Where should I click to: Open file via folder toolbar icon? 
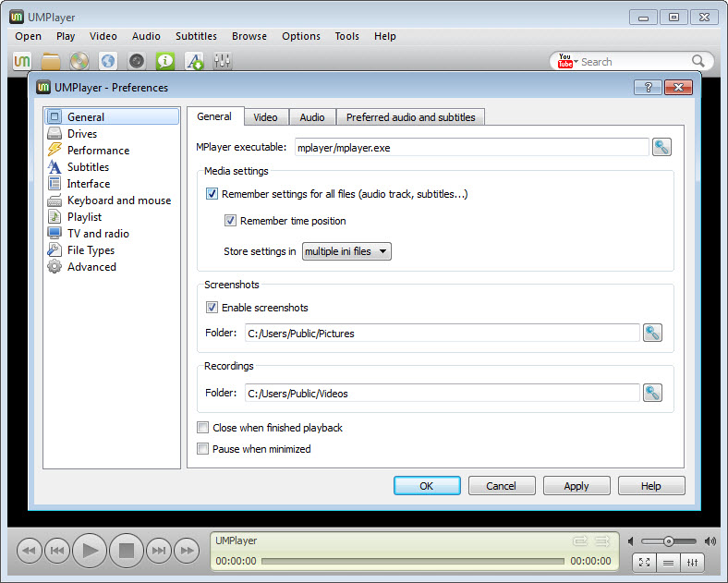(x=51, y=61)
